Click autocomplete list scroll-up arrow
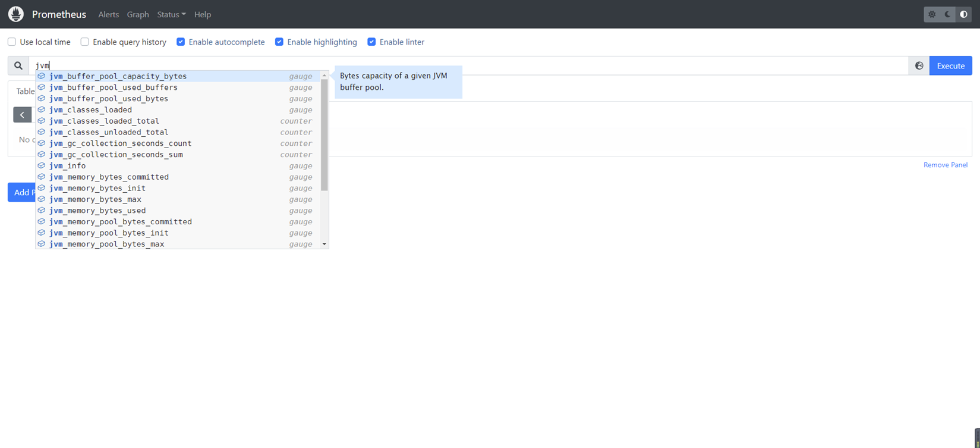 324,76
